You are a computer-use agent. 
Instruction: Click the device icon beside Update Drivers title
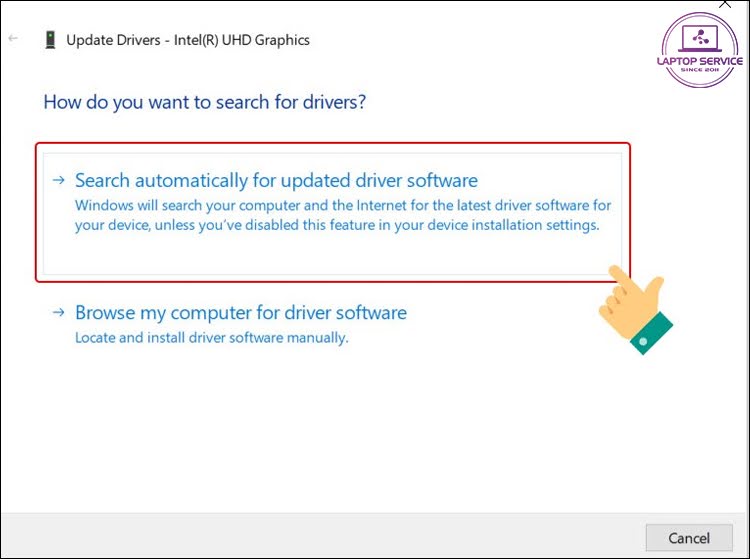pyautogui.click(x=50, y=40)
